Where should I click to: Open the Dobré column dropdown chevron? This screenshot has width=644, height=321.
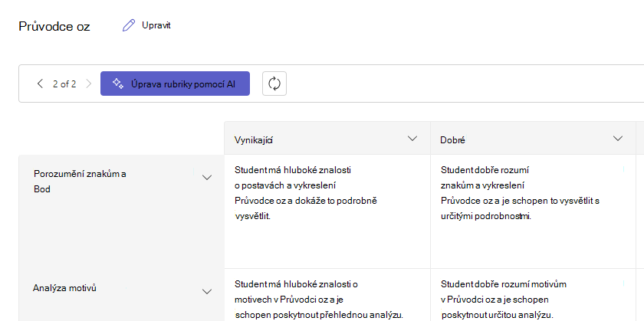[x=618, y=139]
